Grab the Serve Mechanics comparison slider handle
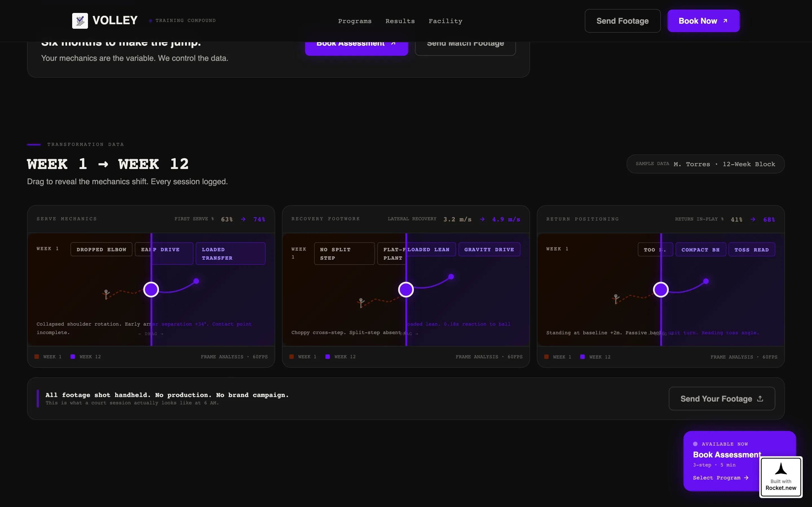The height and width of the screenshot is (507, 812). point(151,289)
